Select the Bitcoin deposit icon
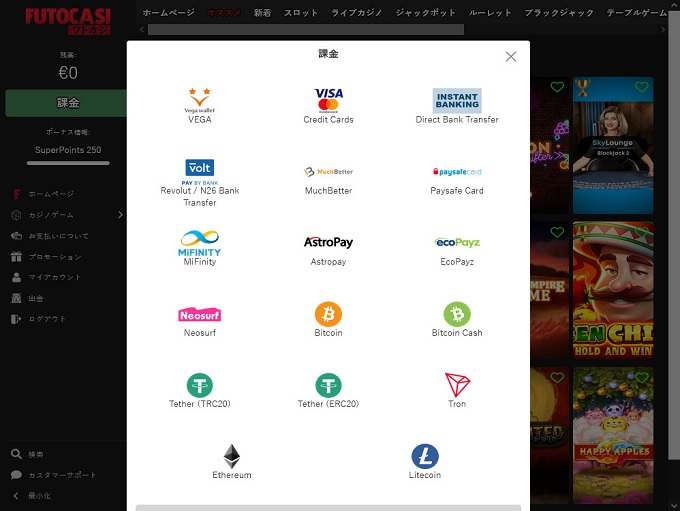Image resolution: width=680 pixels, height=511 pixels. pyautogui.click(x=328, y=314)
